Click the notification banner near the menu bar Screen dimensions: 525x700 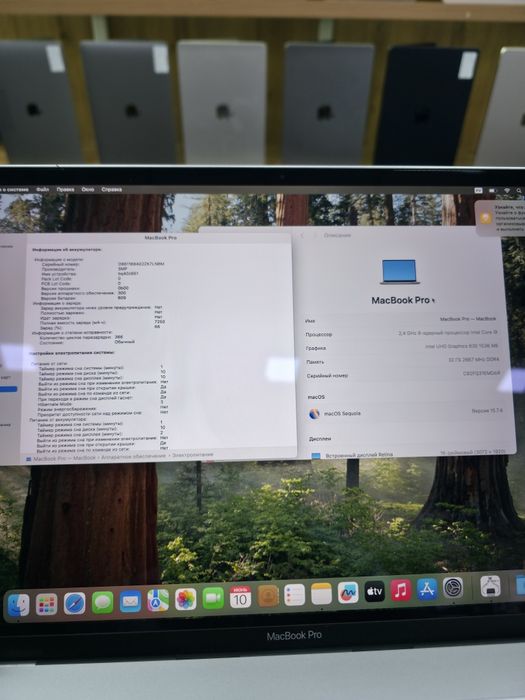point(500,218)
